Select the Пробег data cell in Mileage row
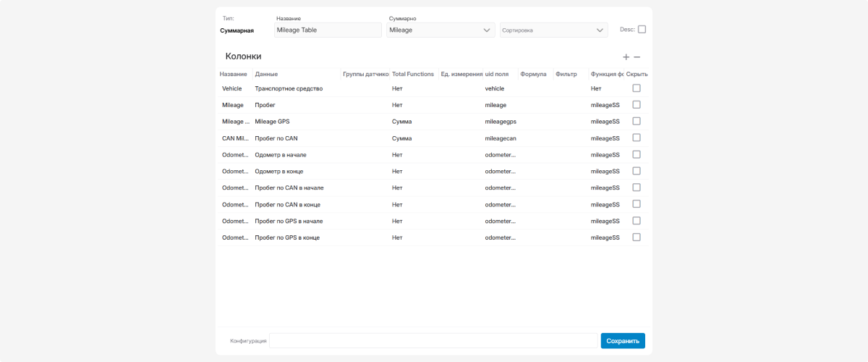Screen dimensions: 868x362 (265, 105)
